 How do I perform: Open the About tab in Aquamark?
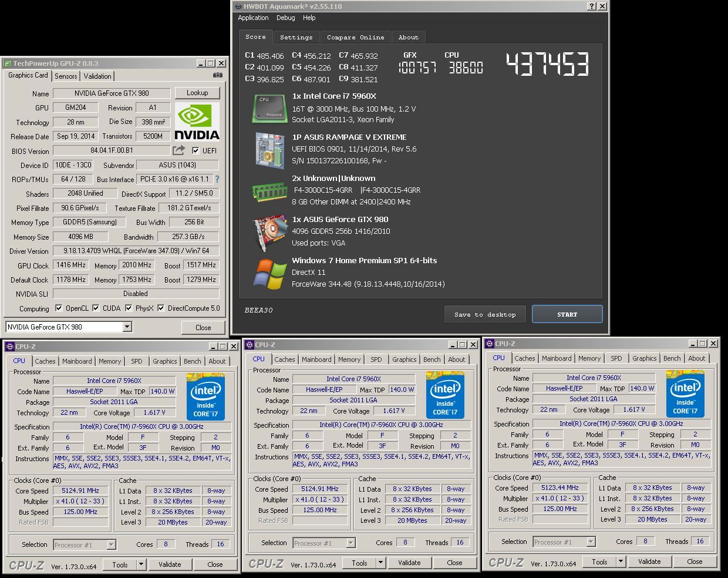(x=409, y=37)
